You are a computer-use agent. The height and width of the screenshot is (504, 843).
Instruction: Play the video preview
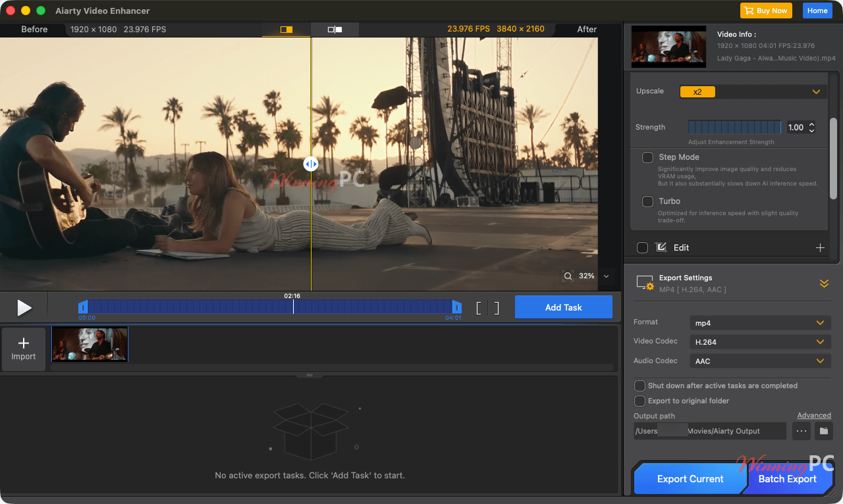pos(24,307)
